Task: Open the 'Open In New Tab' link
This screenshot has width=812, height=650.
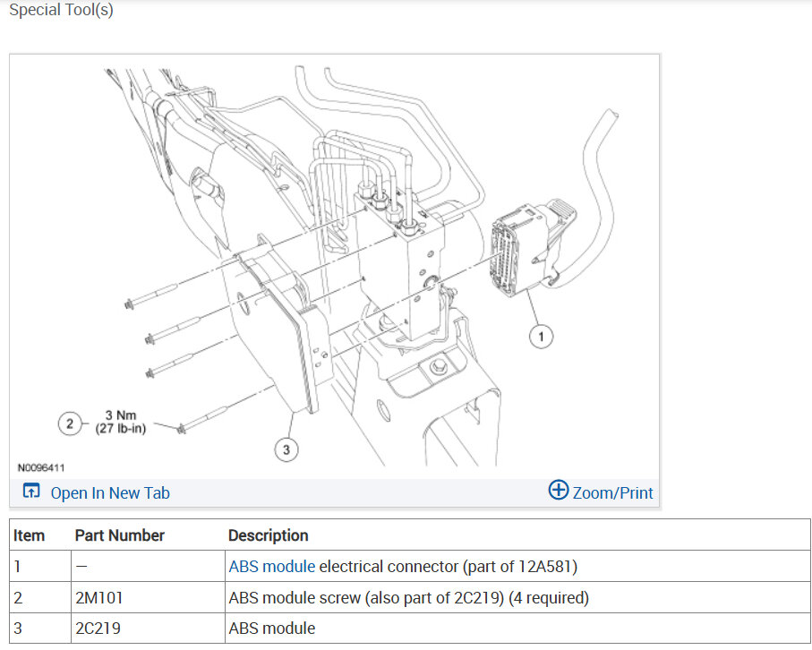Action: tap(110, 493)
